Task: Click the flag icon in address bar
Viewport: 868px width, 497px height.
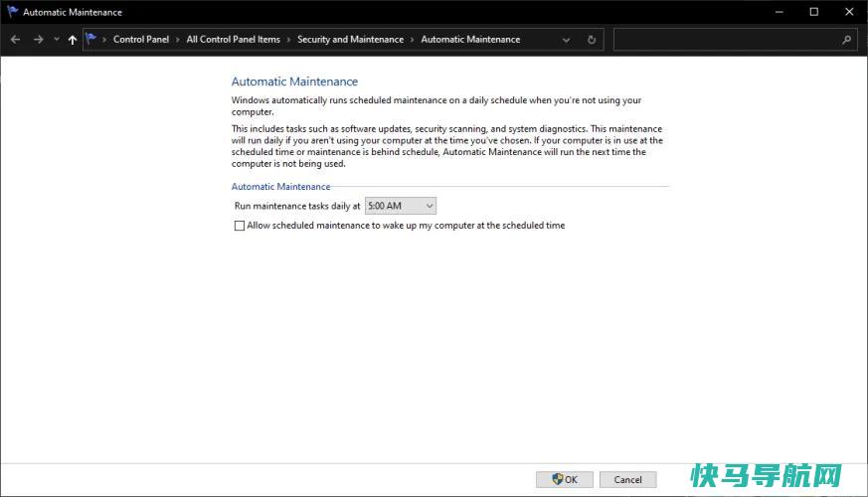Action: tap(90, 39)
